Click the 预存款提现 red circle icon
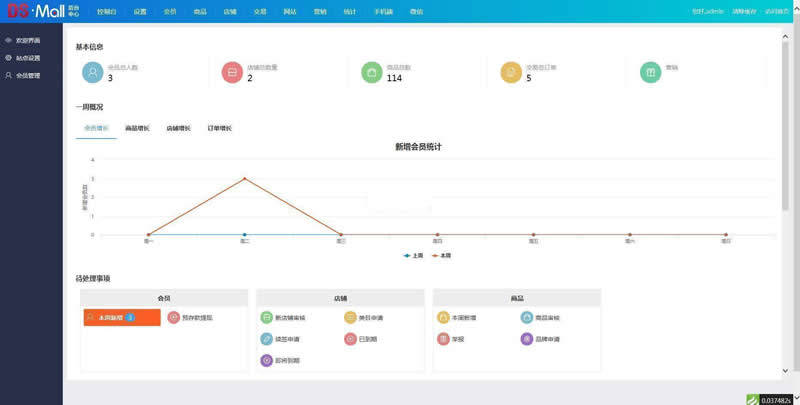800x405 pixels. click(x=174, y=317)
